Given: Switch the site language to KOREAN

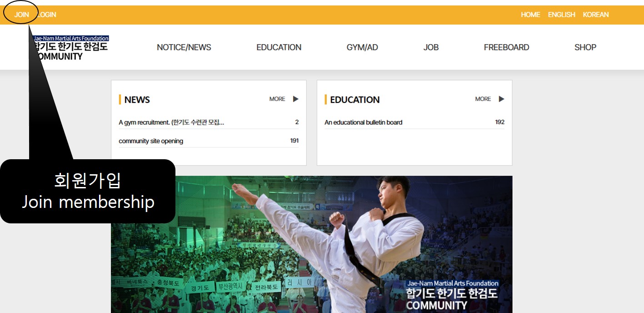Looking at the screenshot, I should tap(595, 15).
